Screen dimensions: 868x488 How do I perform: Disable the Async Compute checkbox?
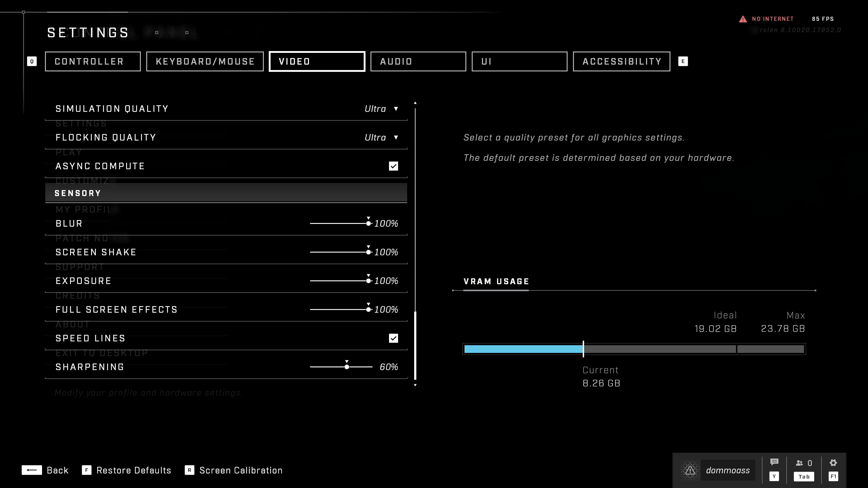(393, 166)
